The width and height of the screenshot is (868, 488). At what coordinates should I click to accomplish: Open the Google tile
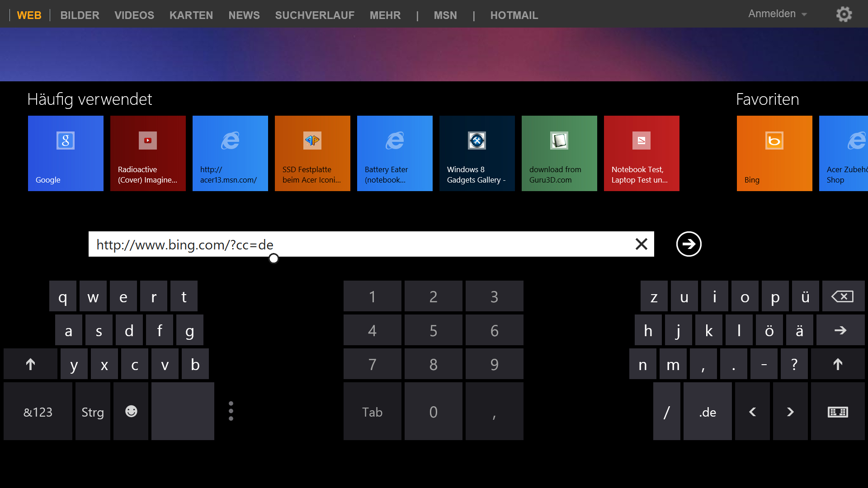click(66, 153)
